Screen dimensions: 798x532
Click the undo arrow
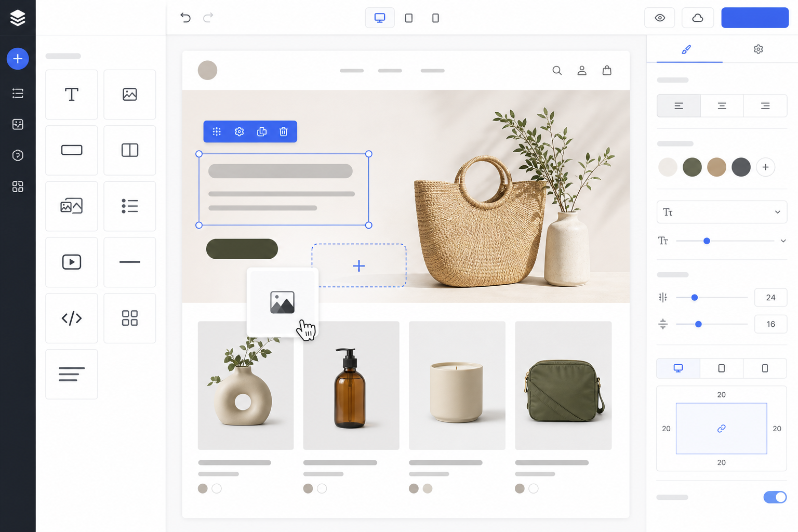pyautogui.click(x=185, y=18)
